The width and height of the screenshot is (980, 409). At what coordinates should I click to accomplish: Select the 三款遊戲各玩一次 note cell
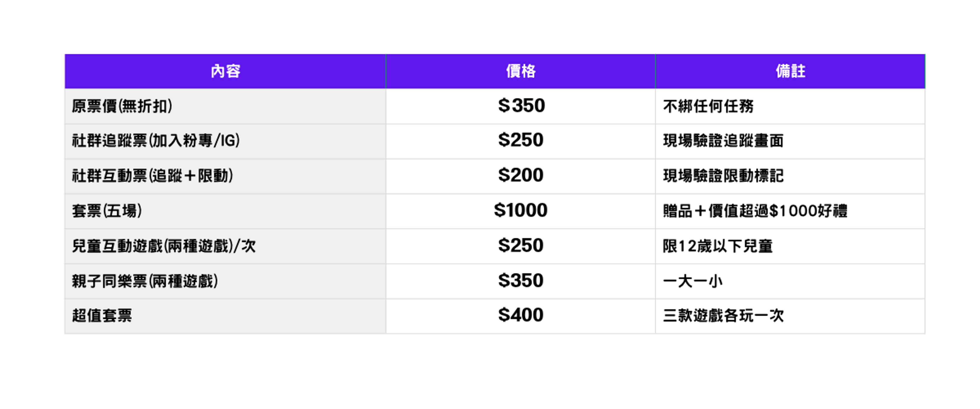pyautogui.click(x=790, y=316)
